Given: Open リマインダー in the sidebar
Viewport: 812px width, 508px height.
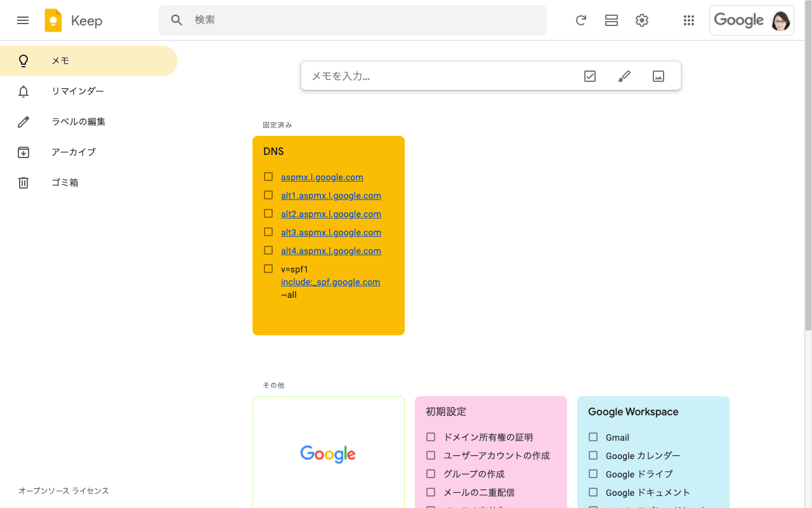Looking at the screenshot, I should point(89,91).
